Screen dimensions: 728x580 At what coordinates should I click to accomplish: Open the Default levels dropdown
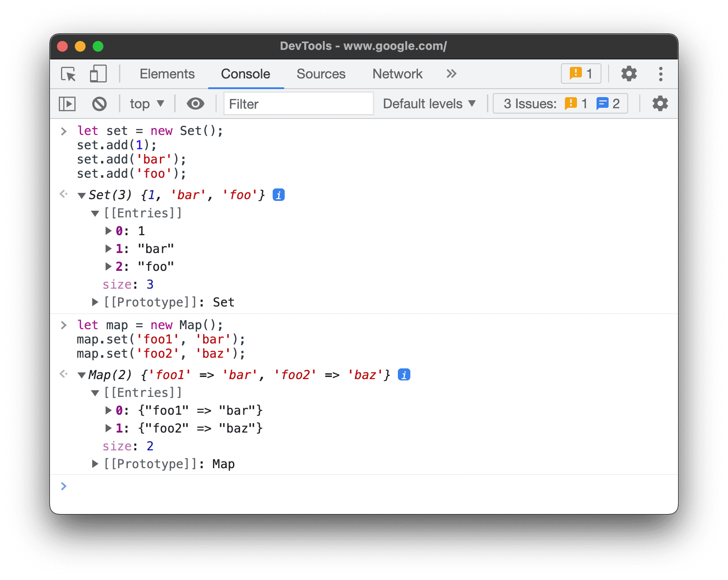(x=429, y=104)
